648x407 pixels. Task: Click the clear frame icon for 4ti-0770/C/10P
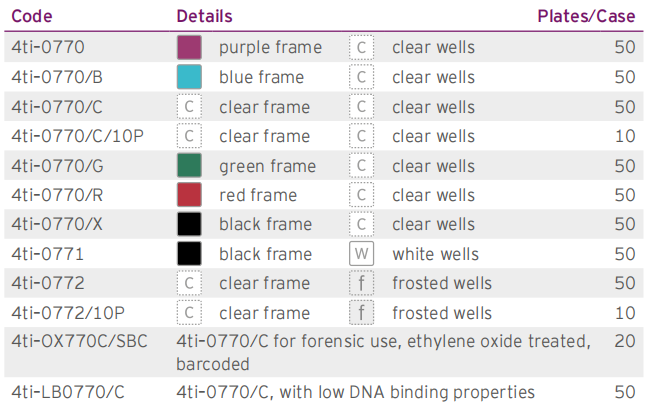(189, 136)
